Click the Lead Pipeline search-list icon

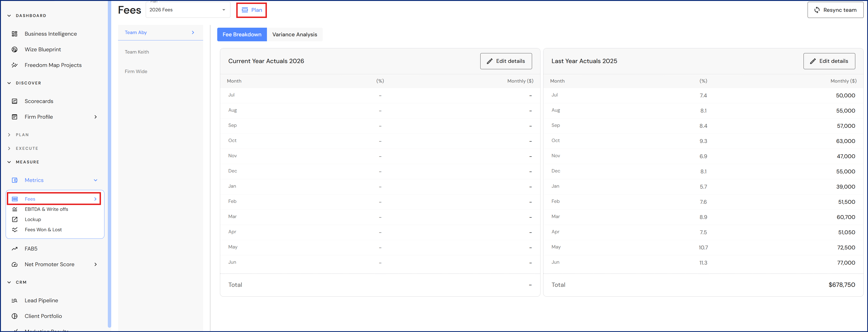[15, 300]
